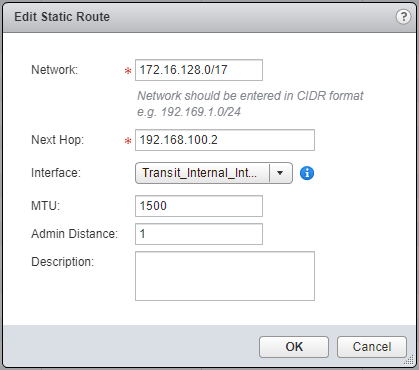The width and height of the screenshot is (419, 370).
Task: Click the Interface label text
Action: 56,173
